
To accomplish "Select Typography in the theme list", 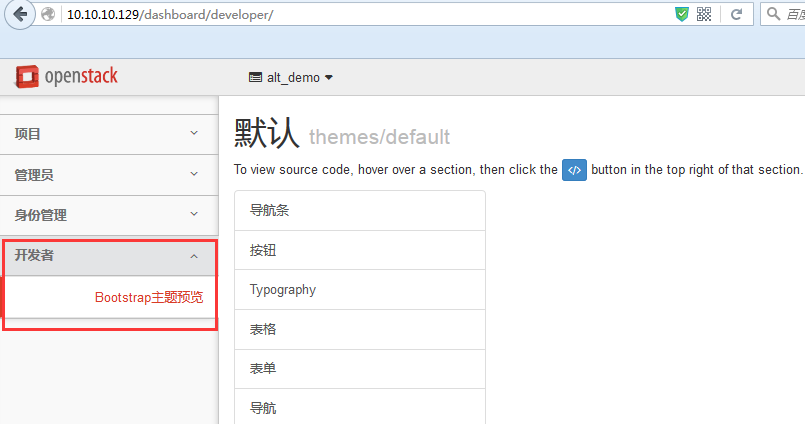I will tap(360, 290).
